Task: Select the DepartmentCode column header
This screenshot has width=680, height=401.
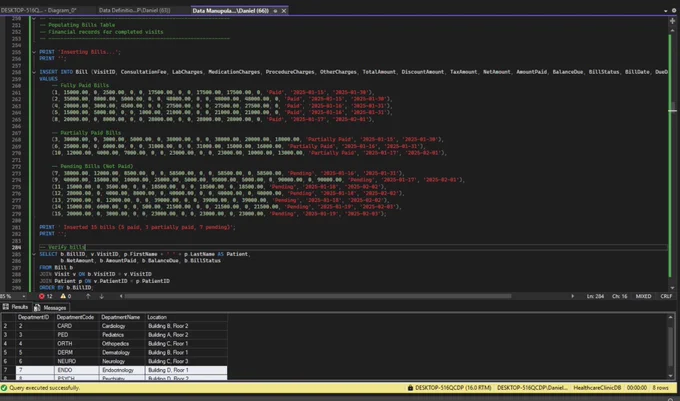Action: click(75, 317)
